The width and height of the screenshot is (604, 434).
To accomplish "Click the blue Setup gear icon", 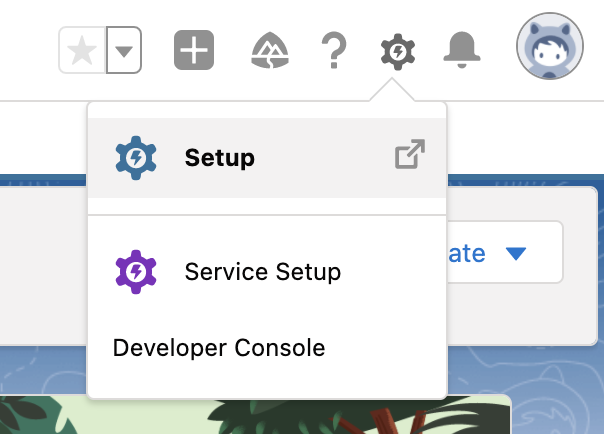I will 136,158.
